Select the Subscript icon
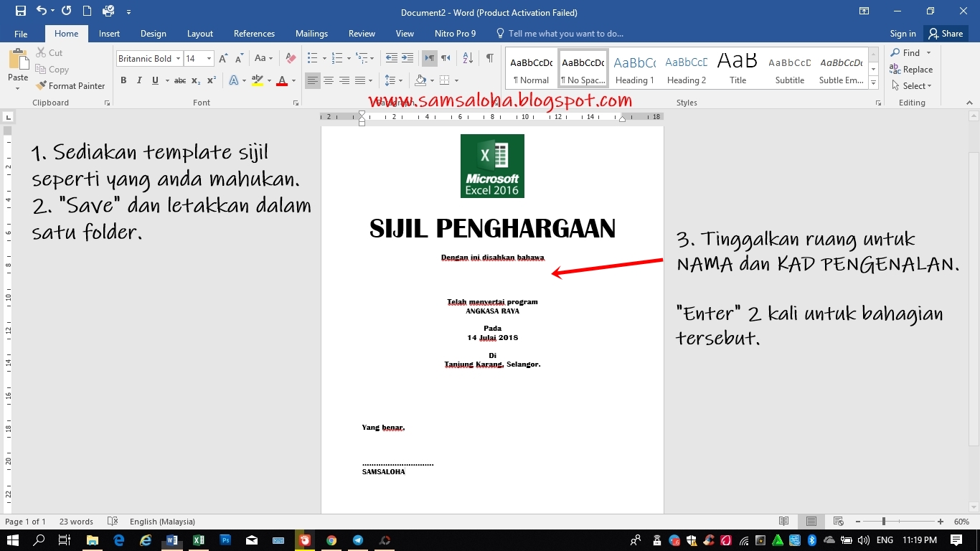This screenshot has height=551, width=980. point(196,80)
